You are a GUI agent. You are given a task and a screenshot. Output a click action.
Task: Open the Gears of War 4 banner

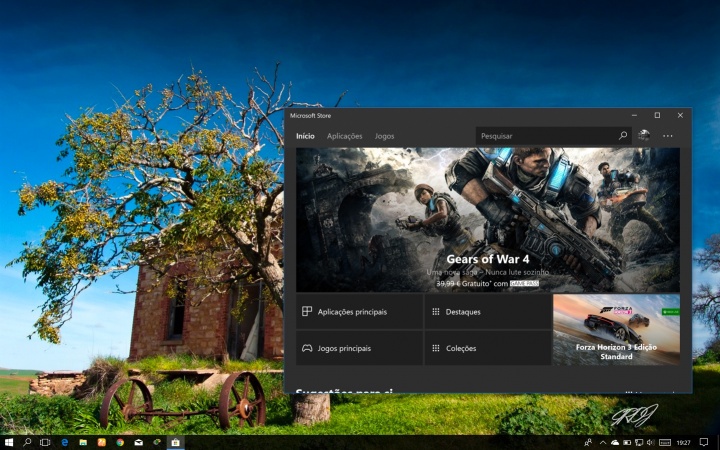[487, 220]
